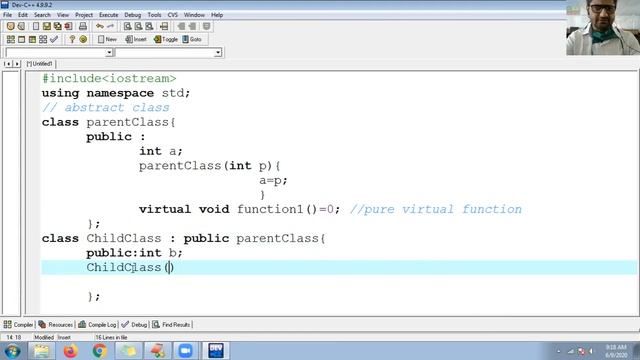Click the Debug checkmark toolbar icon
The image size is (640, 360).
(x=53, y=39)
